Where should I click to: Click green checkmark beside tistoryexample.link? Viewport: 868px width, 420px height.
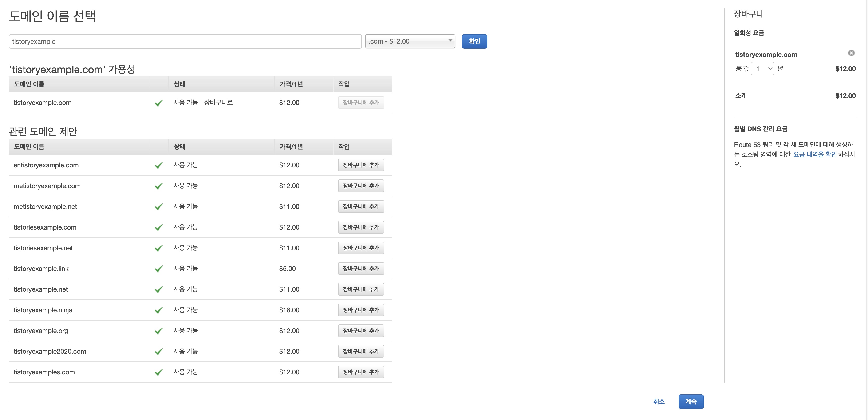tap(158, 269)
